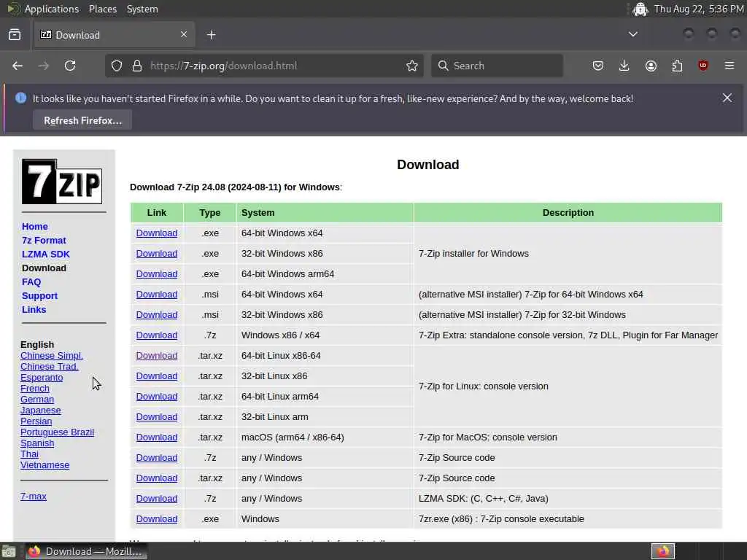Image resolution: width=747 pixels, height=560 pixels.
Task: Click the show desktop taskbar icon
Action: pos(9,551)
